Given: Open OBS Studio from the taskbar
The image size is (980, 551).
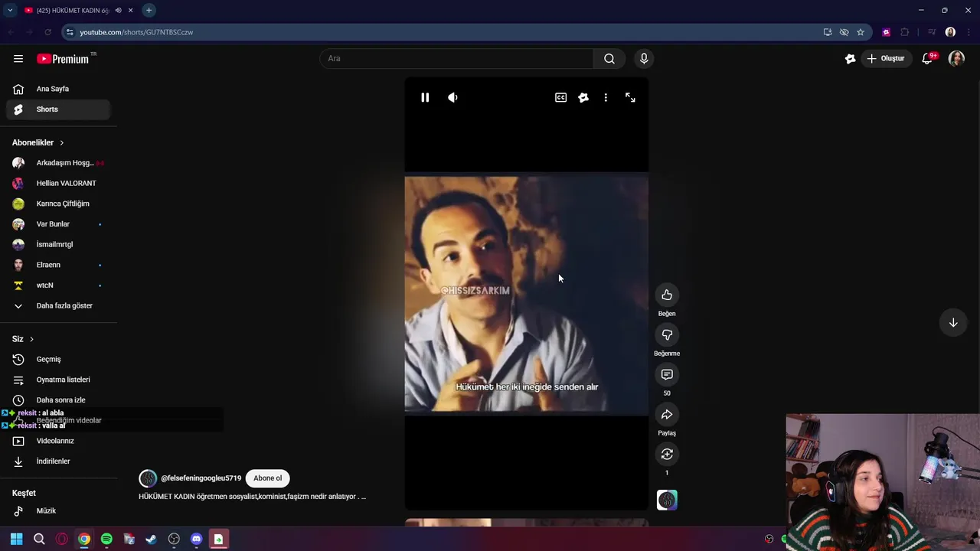Looking at the screenshot, I should coord(174,539).
